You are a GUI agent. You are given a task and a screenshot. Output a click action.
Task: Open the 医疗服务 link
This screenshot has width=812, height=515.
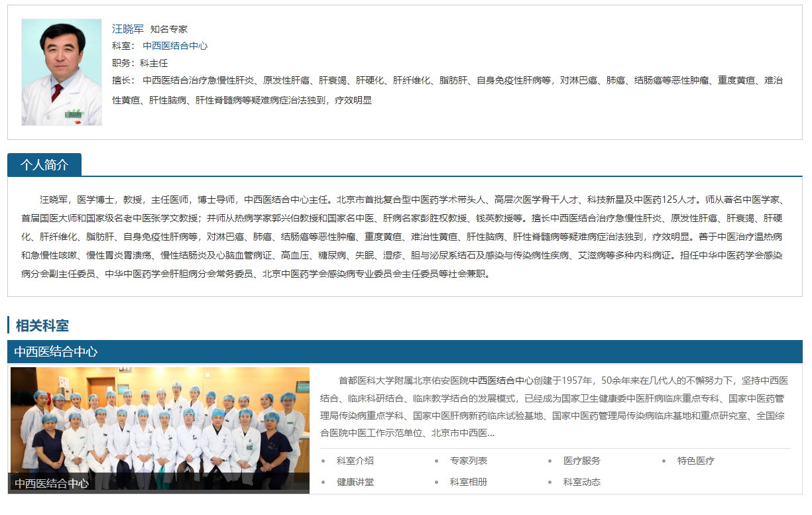(x=582, y=461)
